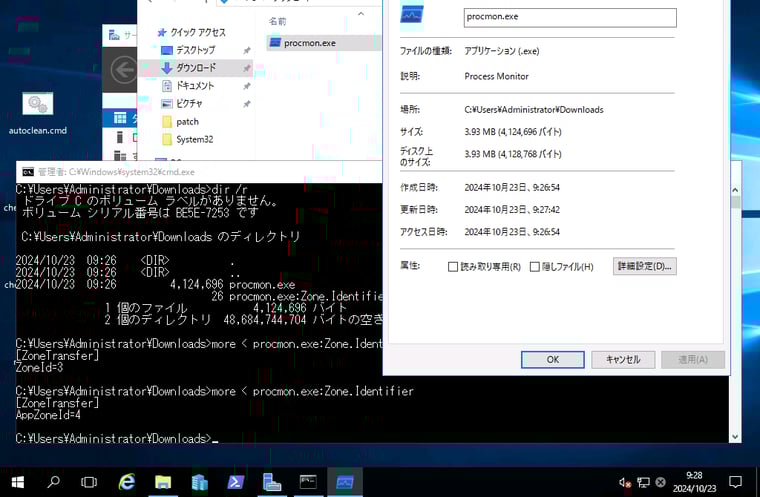Switch to Command Prompt taskbar icon

coord(308,482)
